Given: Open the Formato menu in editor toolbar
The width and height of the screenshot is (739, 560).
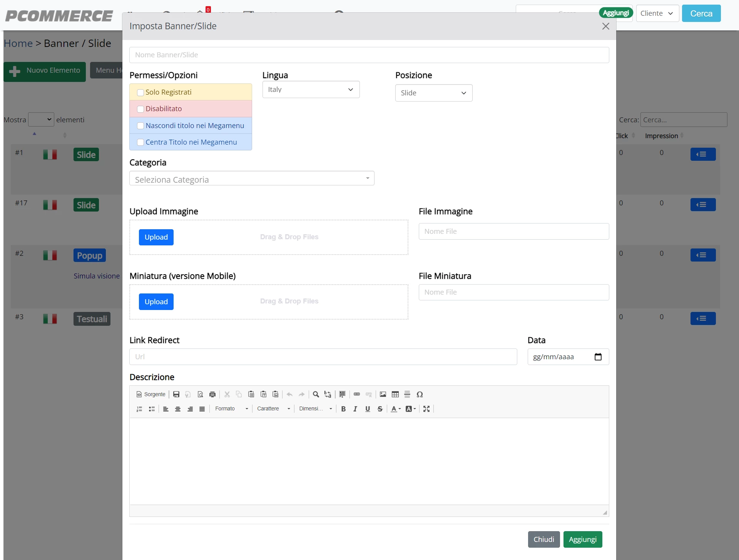Looking at the screenshot, I should pyautogui.click(x=231, y=409).
